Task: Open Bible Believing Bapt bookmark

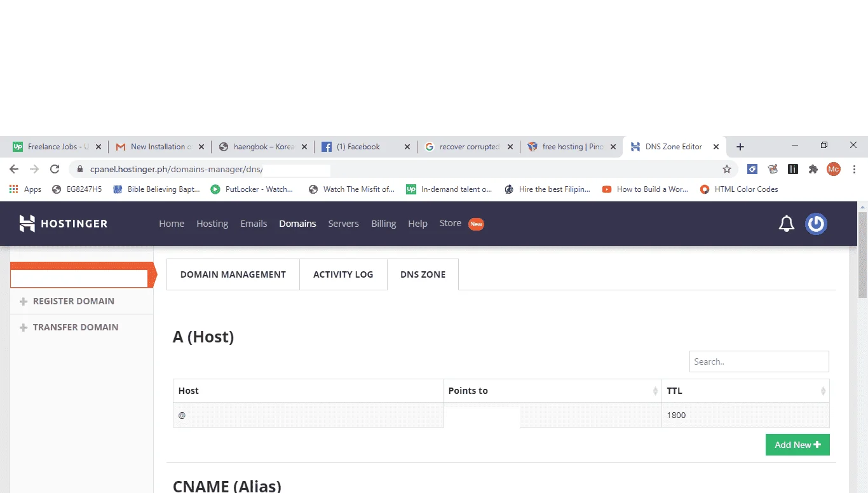Action: point(156,189)
